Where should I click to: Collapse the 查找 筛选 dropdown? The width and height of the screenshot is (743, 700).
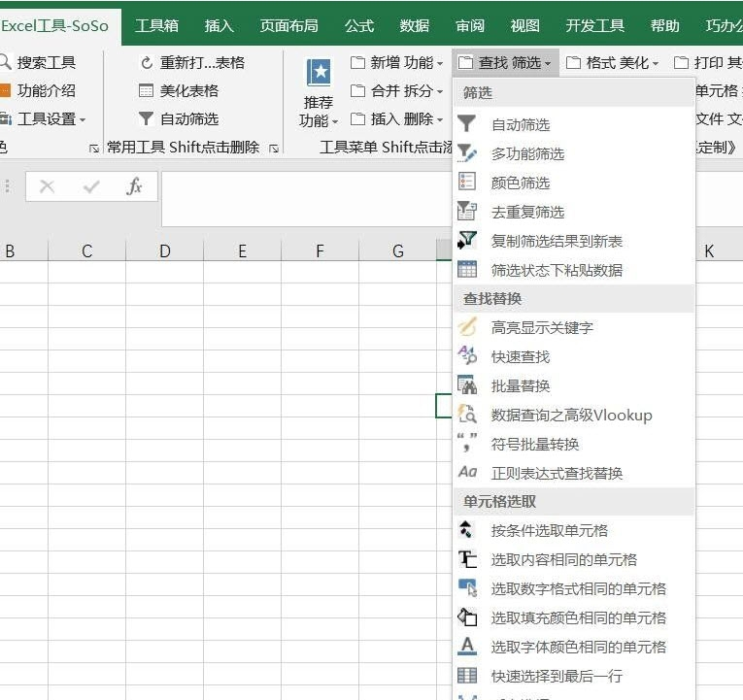coord(505,62)
